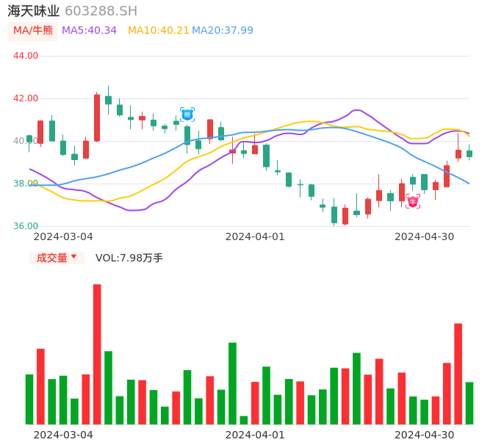Screen dimensions: 504x445
Task: Select the tall red candlestick reaching 42.00
Action: click(x=97, y=117)
